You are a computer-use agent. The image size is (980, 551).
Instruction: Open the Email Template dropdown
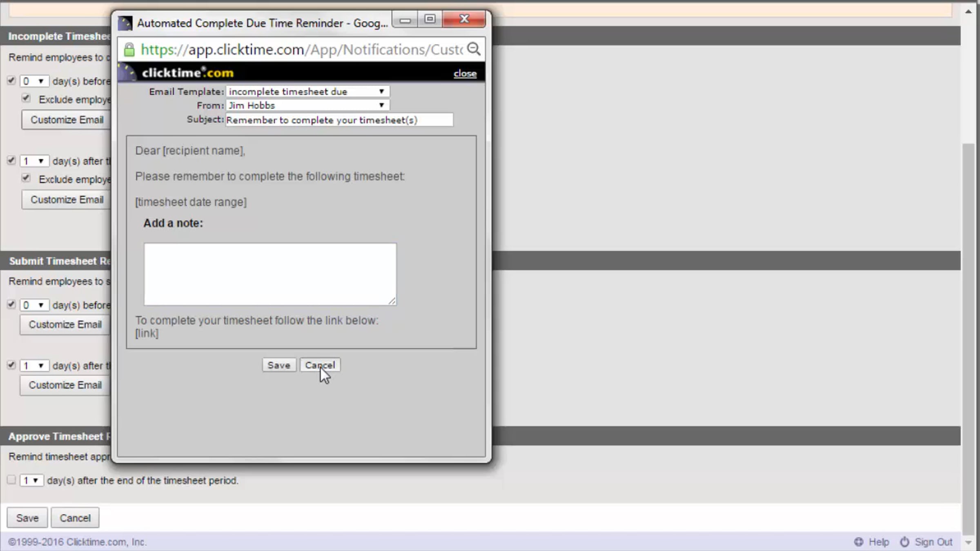(x=307, y=91)
